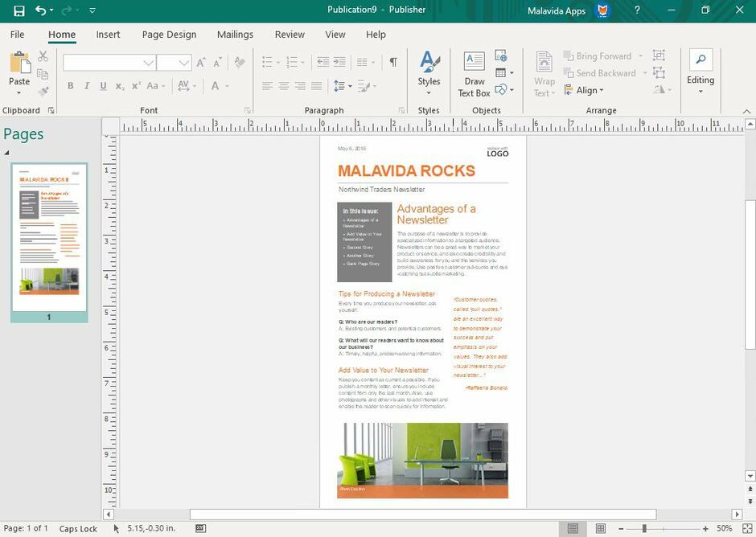Switch to the Insert tab
Viewport: 756px width, 537px height.
pyautogui.click(x=108, y=35)
